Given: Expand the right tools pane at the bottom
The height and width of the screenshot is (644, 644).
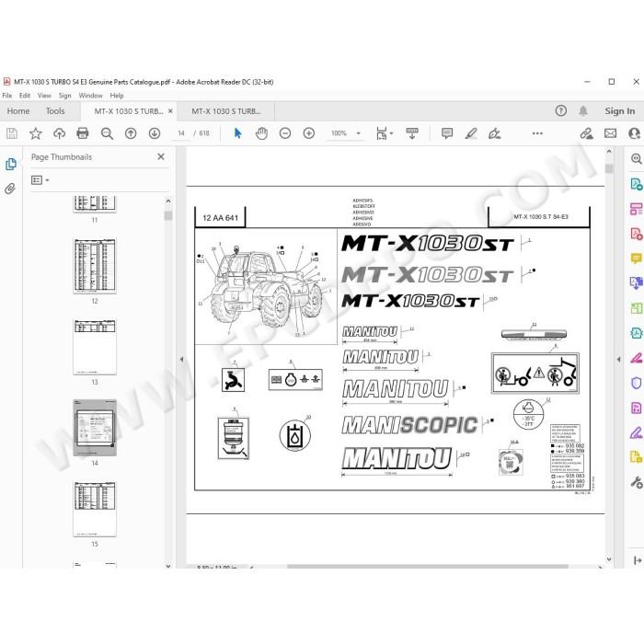Looking at the screenshot, I should (x=638, y=560).
